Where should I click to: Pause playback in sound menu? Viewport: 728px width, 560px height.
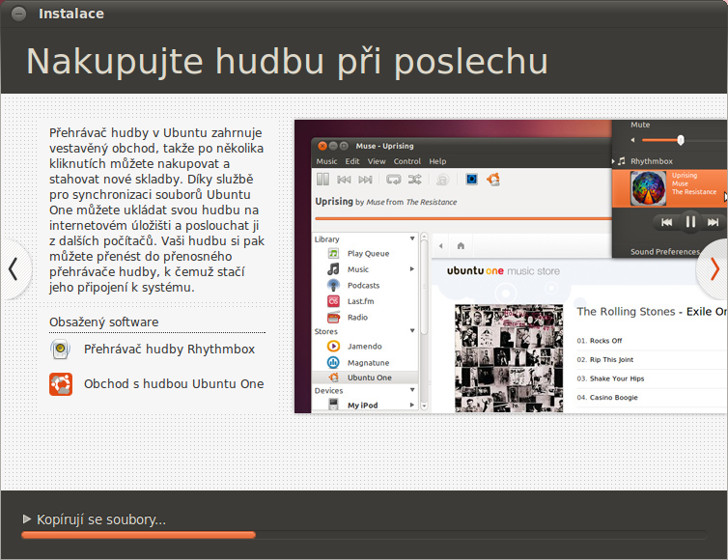coord(690,222)
